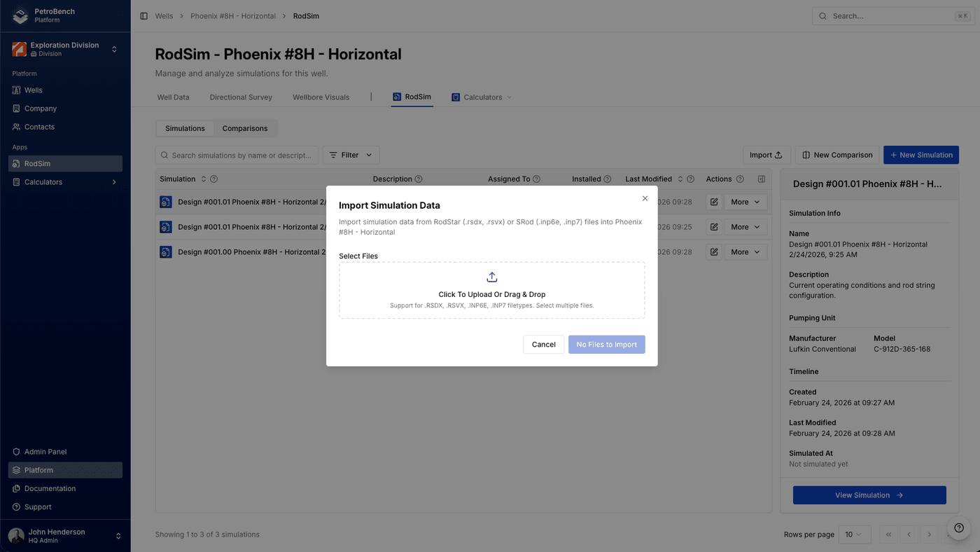Open the floating help button

tap(958, 527)
